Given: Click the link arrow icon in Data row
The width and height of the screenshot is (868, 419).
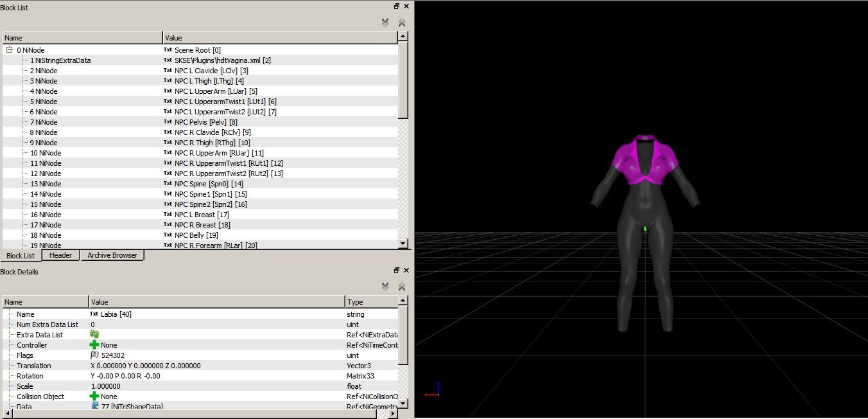Looking at the screenshot, I should [x=94, y=406].
